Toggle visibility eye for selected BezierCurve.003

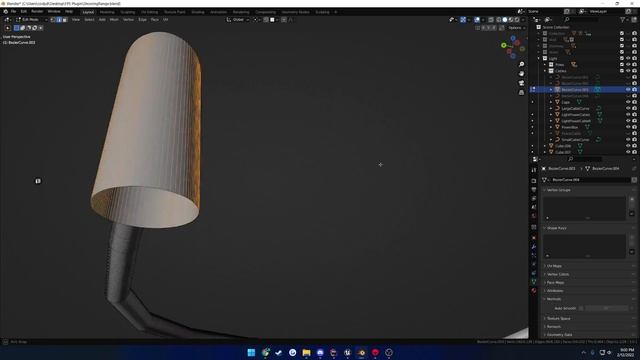click(x=628, y=89)
